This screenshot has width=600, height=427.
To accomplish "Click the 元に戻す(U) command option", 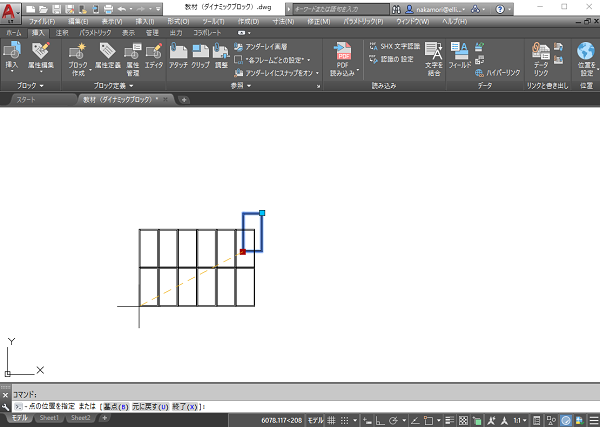I will point(150,407).
